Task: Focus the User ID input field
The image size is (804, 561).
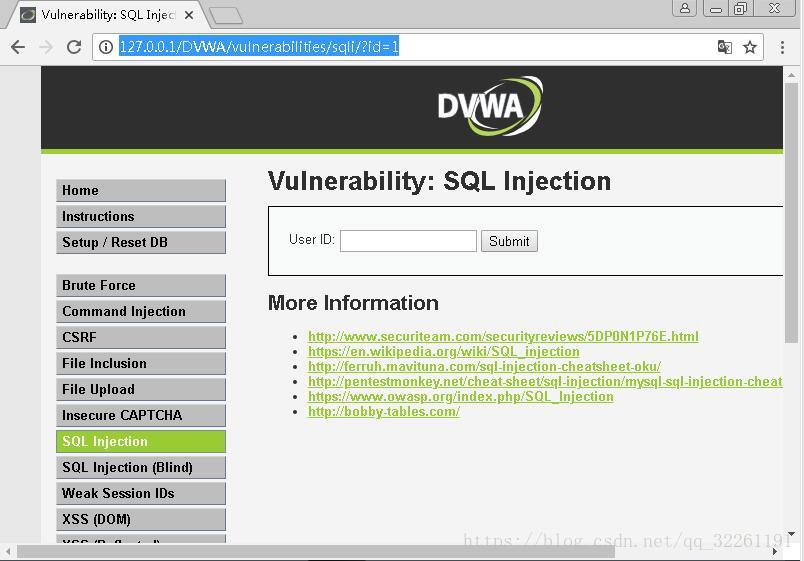Action: coord(408,241)
